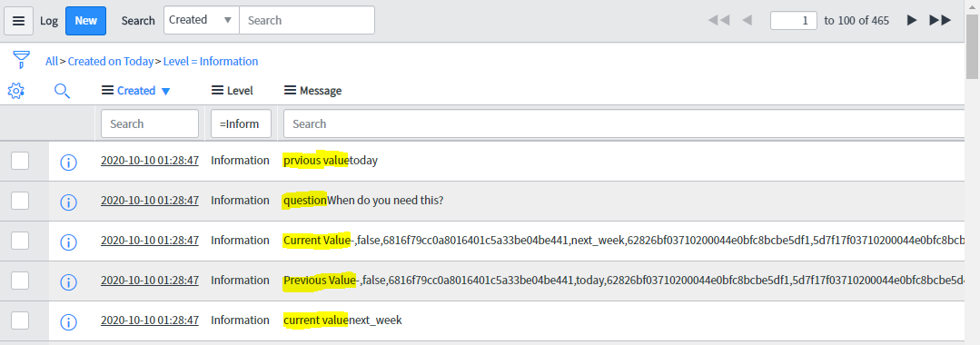Image resolution: width=980 pixels, height=345 pixels.
Task: Sort by the Level column header
Action: [x=240, y=91]
